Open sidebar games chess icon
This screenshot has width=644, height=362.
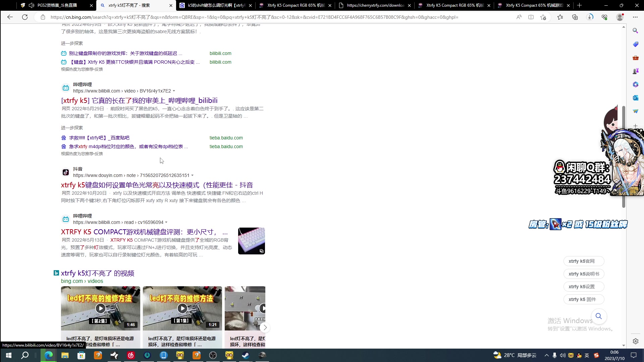[635, 71]
